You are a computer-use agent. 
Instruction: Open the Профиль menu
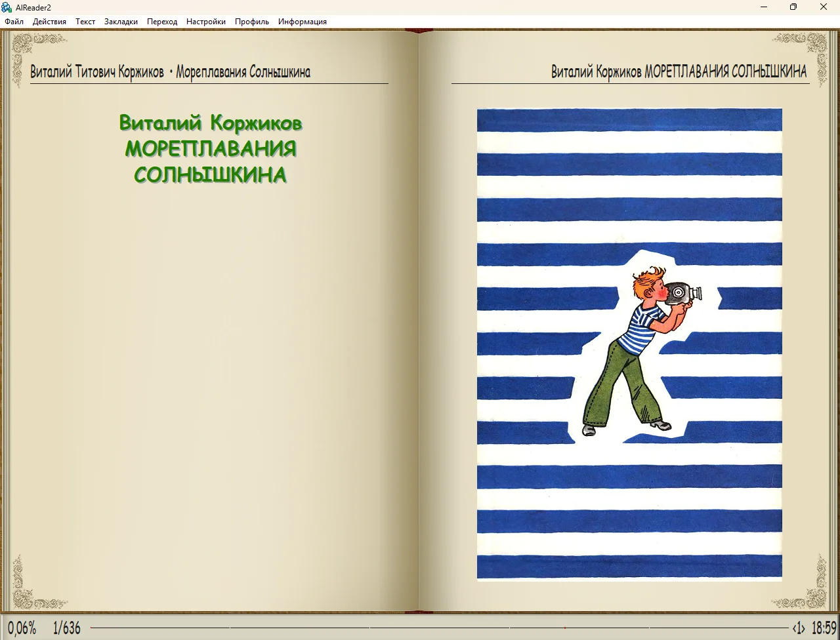coord(252,22)
